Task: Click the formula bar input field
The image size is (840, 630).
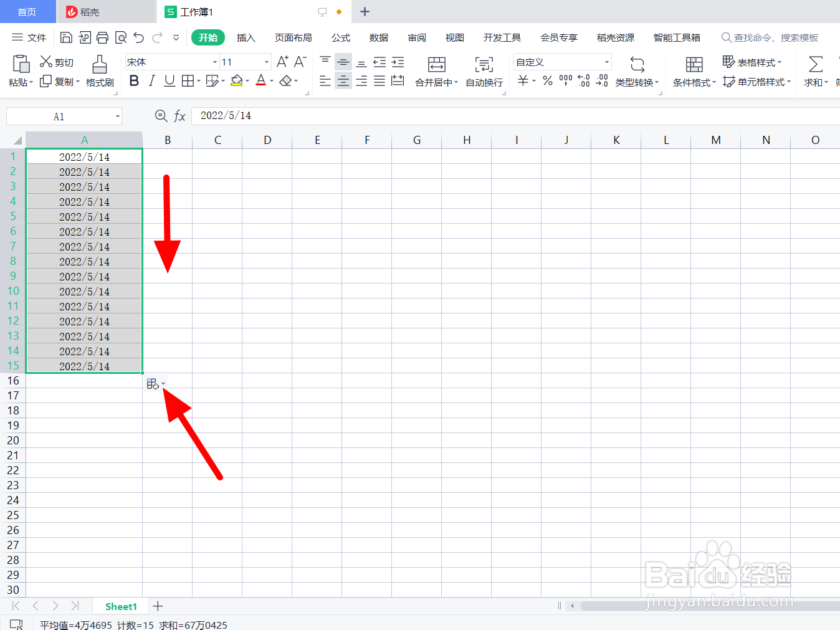Action: (516, 116)
